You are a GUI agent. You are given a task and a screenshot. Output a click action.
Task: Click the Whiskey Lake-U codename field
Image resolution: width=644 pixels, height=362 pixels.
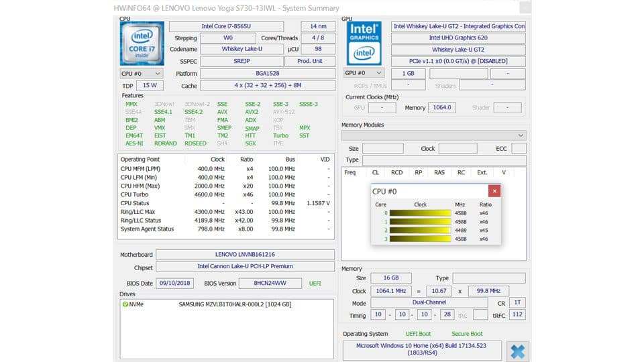[242, 49]
